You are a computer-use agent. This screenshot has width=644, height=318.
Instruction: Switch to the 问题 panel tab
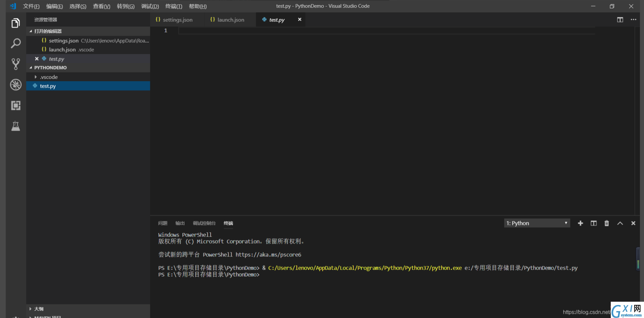[x=163, y=223]
